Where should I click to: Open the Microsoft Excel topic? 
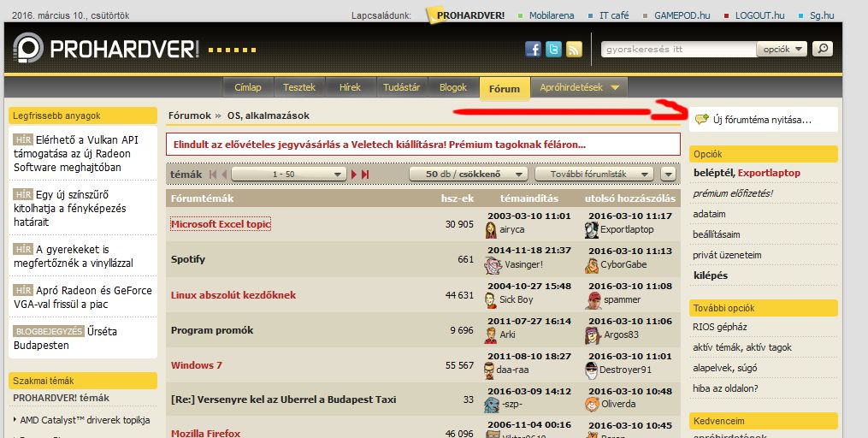pyautogui.click(x=221, y=224)
